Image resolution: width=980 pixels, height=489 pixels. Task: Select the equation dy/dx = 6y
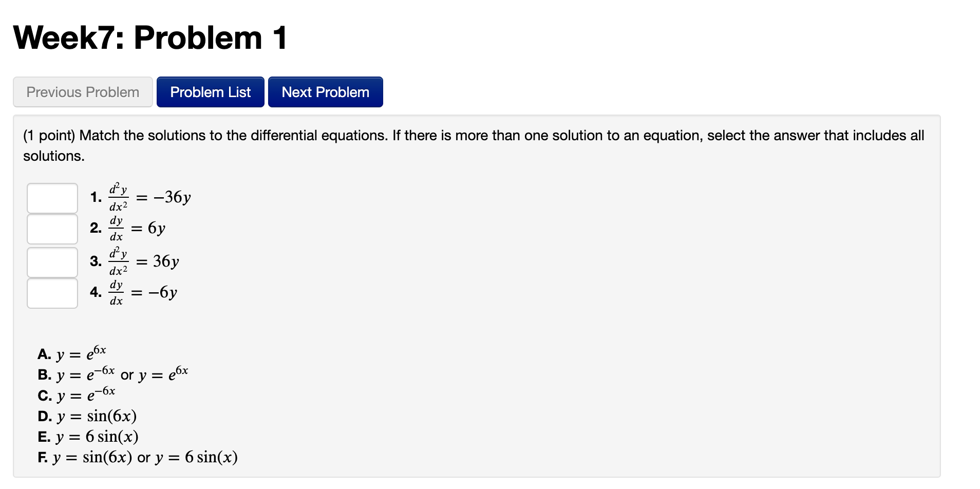pos(137,229)
